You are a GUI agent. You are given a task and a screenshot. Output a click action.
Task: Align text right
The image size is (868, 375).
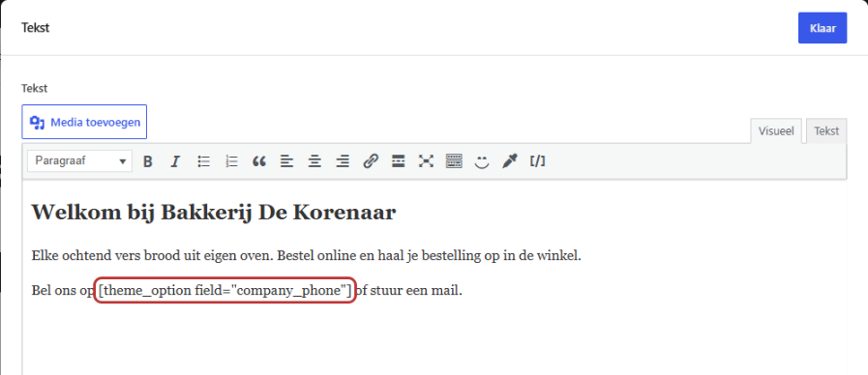point(343,161)
